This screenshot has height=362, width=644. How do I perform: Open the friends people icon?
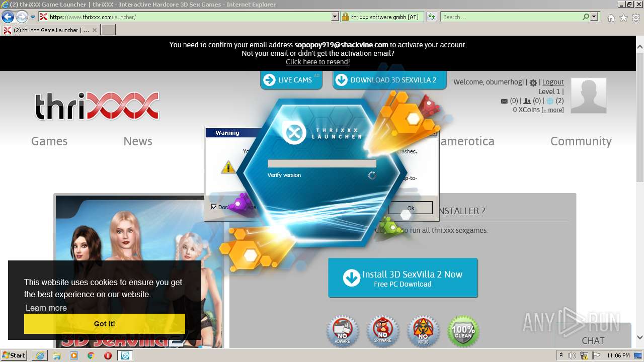click(527, 101)
